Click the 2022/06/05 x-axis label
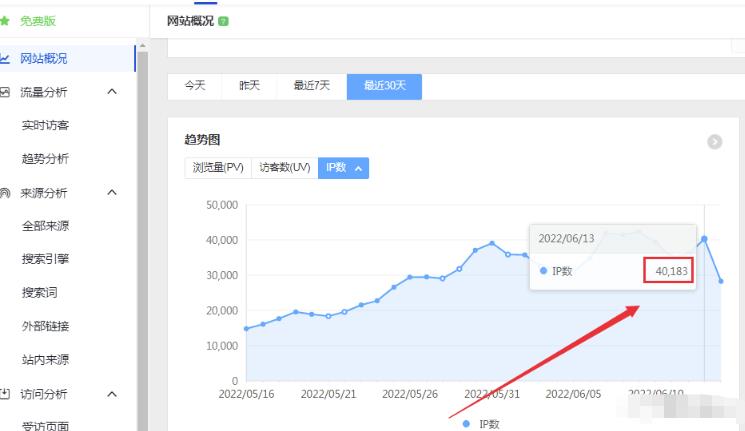Viewport: 745px width, 431px height. coord(573,394)
